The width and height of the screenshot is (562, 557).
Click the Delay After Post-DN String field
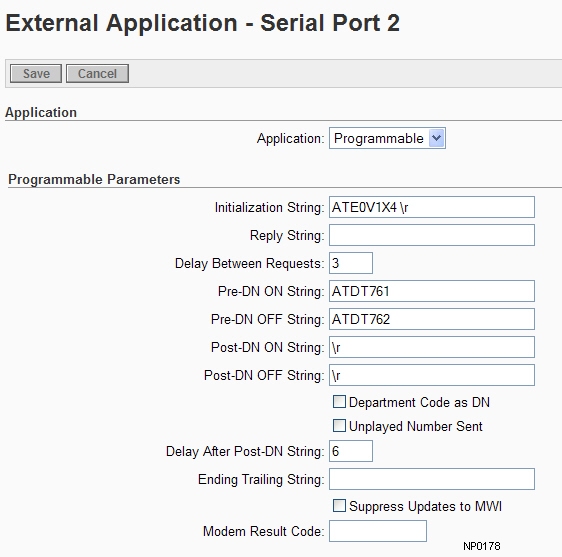pyautogui.click(x=351, y=451)
